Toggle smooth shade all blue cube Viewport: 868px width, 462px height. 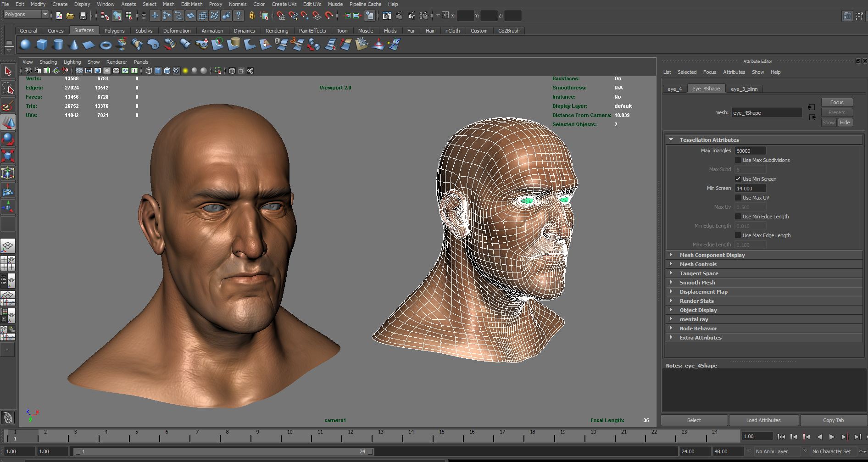[x=158, y=71]
